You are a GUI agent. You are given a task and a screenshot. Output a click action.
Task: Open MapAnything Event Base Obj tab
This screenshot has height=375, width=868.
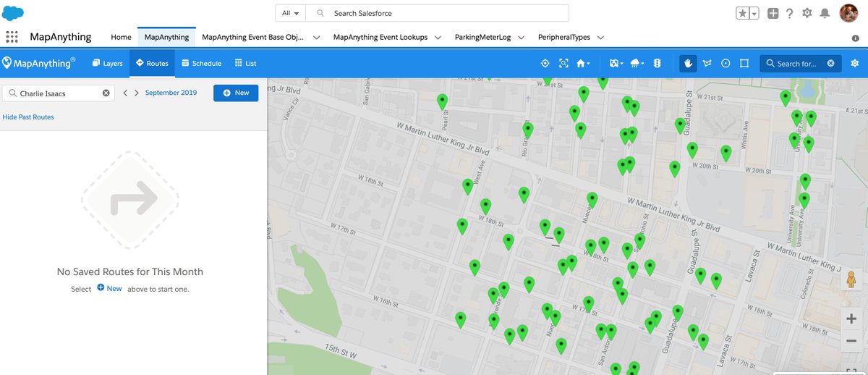click(252, 37)
